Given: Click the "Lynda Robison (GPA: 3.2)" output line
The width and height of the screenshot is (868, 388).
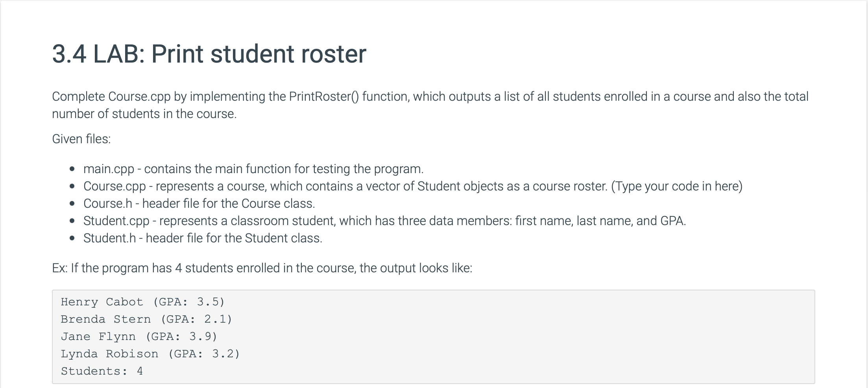Looking at the screenshot, I should pos(150,354).
